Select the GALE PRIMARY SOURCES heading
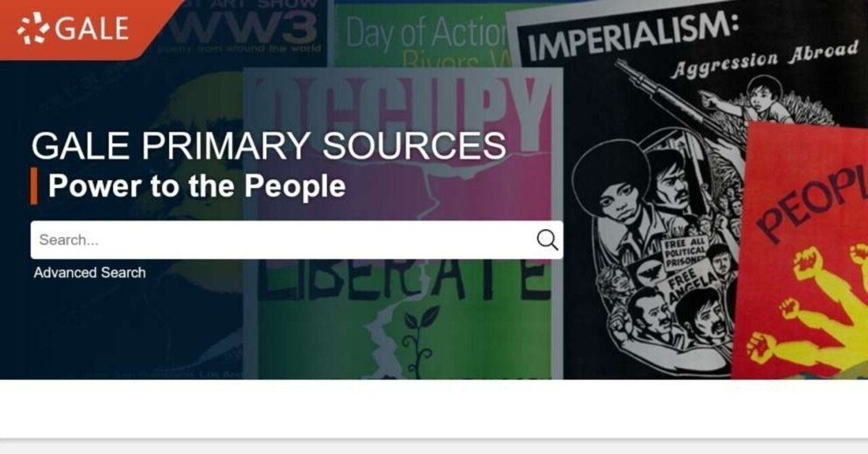The image size is (868, 454). [268, 146]
